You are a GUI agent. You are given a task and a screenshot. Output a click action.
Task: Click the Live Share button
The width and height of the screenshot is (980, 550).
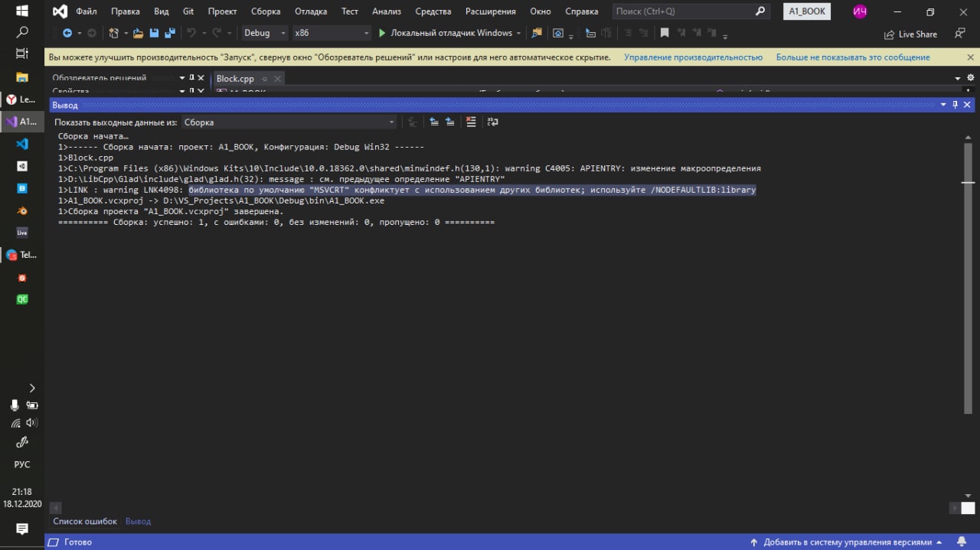tap(910, 34)
